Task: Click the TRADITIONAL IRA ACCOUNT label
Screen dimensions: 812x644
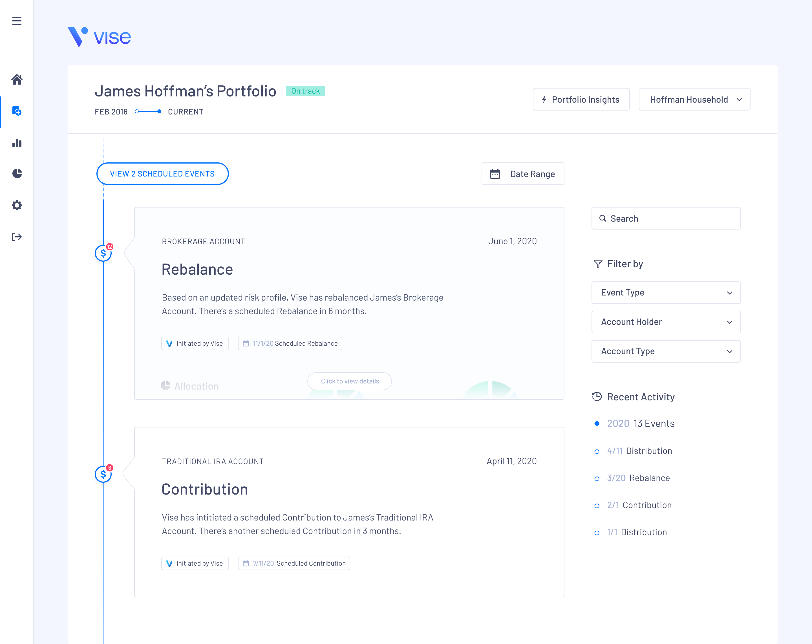Action: (x=213, y=461)
